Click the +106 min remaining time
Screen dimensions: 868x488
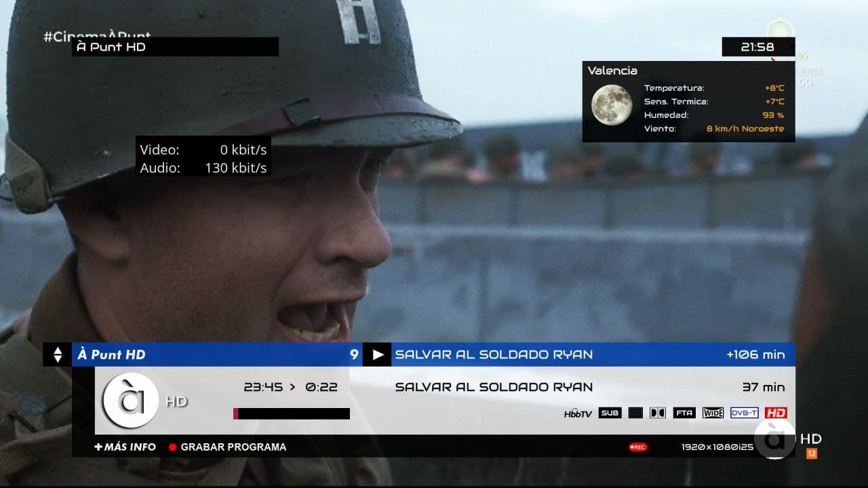pyautogui.click(x=755, y=354)
